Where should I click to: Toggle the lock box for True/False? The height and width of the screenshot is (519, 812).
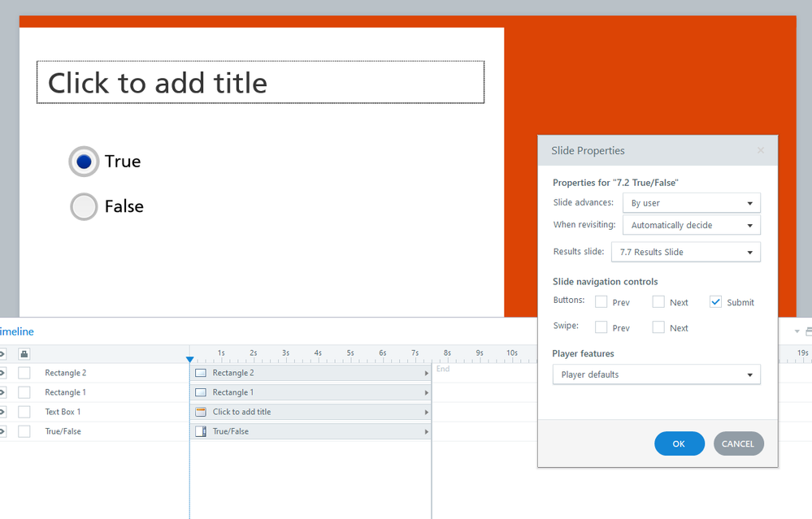[24, 431]
